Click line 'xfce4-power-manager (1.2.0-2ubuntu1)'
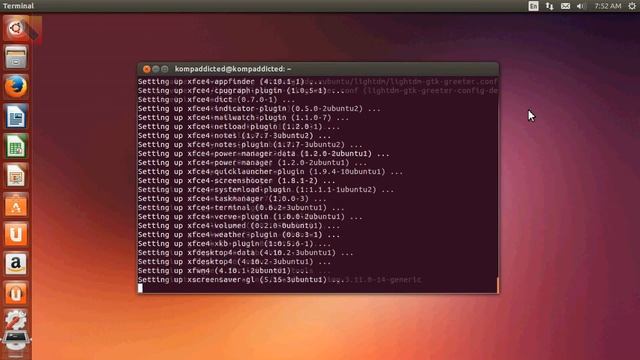640x360 pixels. click(252, 162)
